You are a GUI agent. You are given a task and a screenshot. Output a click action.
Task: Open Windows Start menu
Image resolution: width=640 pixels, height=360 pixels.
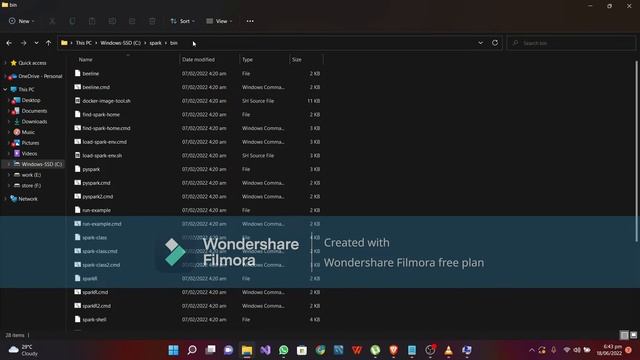(x=173, y=350)
